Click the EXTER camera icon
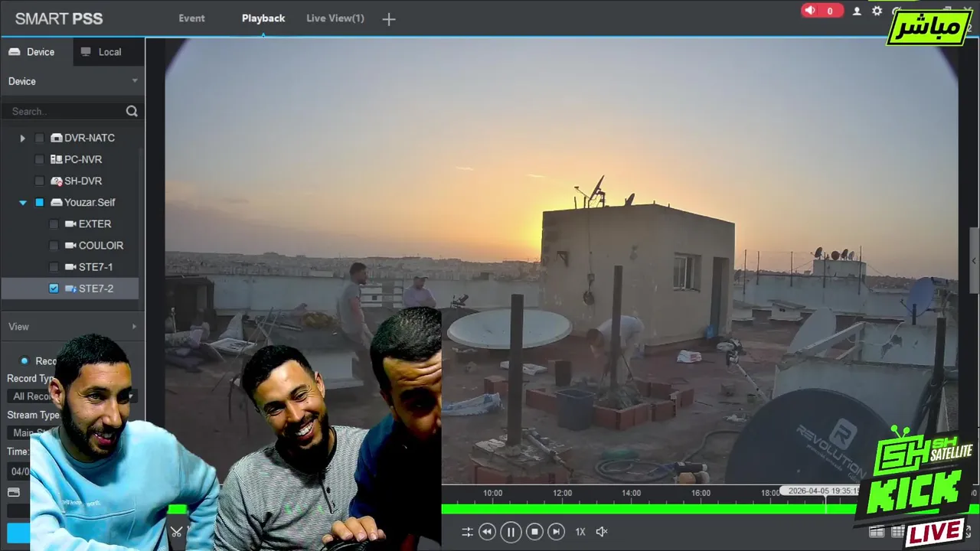The width and height of the screenshot is (980, 551). point(70,224)
